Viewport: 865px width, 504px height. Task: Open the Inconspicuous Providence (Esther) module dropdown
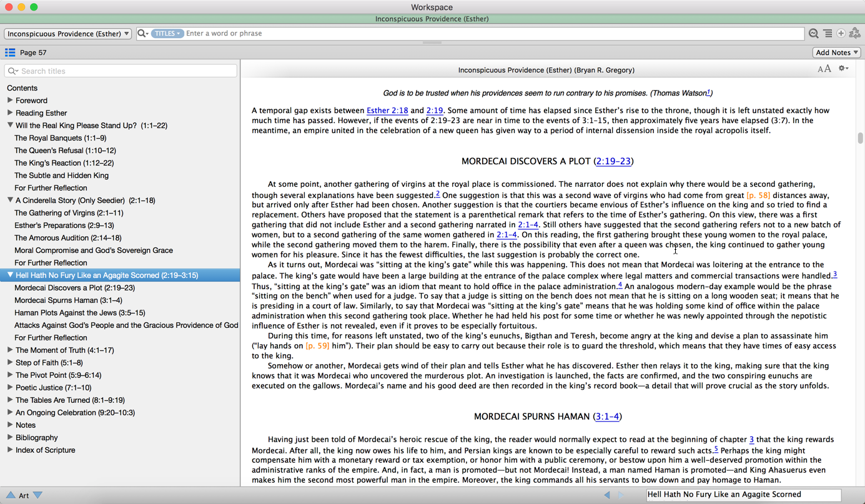tap(67, 34)
